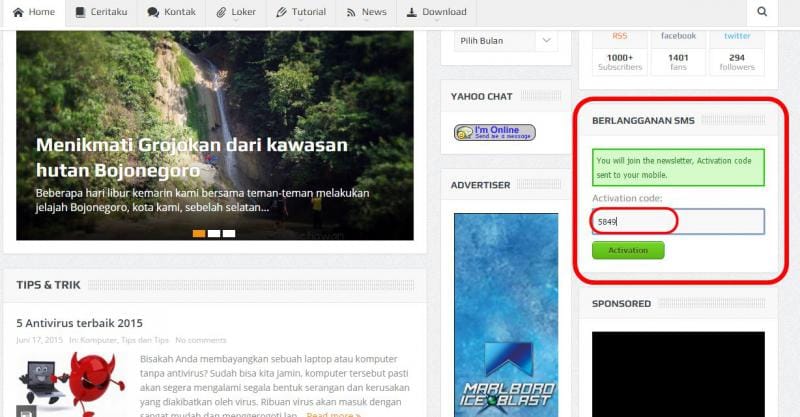This screenshot has width=800, height=417.
Task: Select the first orange slider dot
Action: coord(199,233)
